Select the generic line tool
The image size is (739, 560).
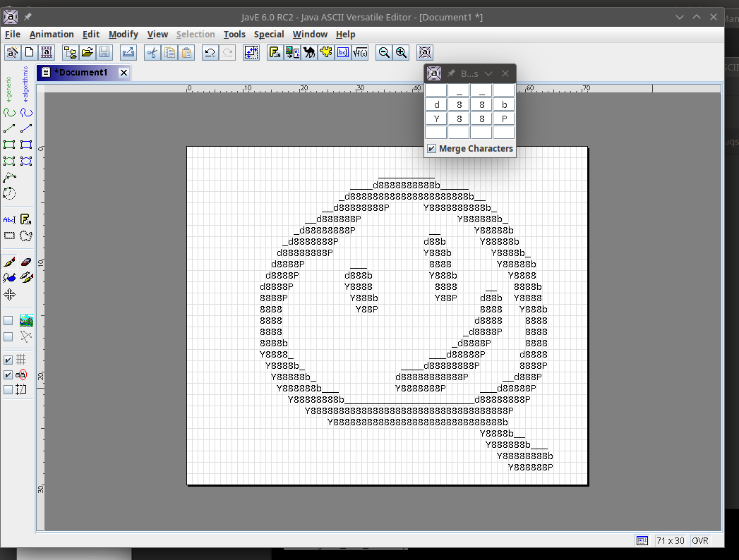[9, 128]
